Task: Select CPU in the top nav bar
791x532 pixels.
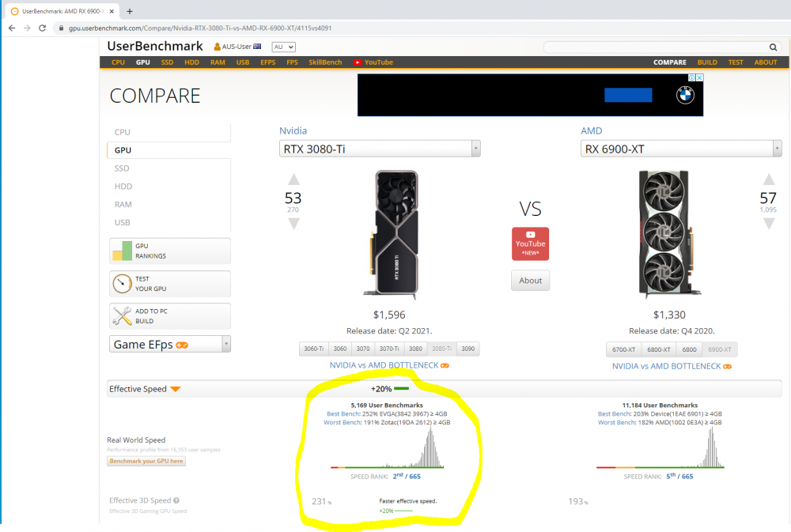Action: pos(118,62)
